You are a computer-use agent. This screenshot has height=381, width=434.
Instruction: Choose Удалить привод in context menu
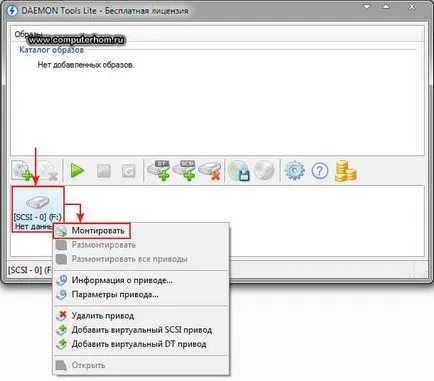point(142,316)
